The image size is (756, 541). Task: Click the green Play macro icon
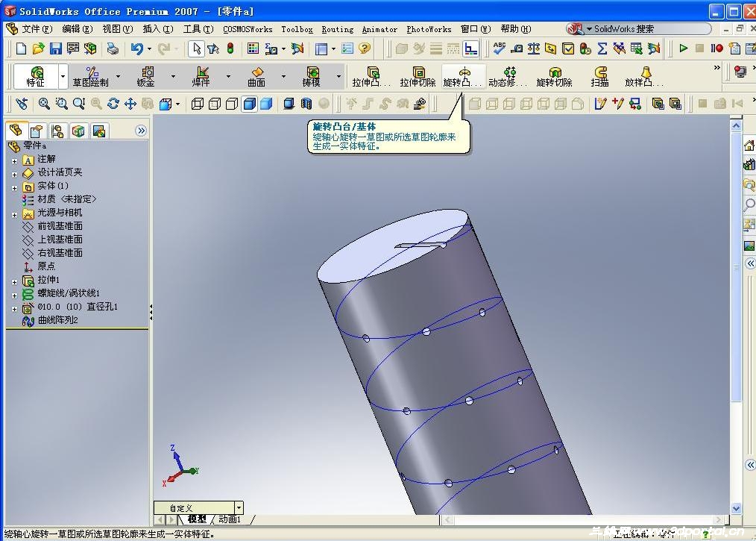(683, 49)
